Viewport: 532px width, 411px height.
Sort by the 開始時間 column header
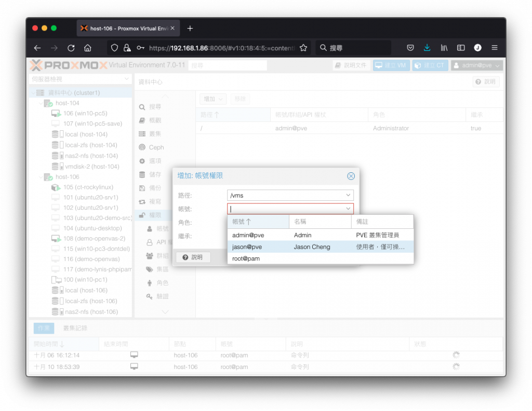(x=64, y=344)
